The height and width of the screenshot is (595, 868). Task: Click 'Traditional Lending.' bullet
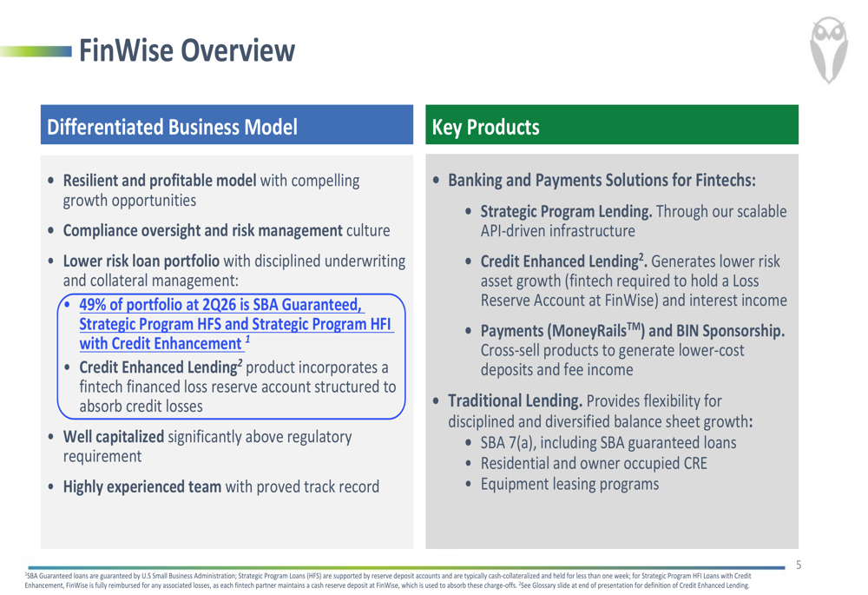(x=600, y=411)
